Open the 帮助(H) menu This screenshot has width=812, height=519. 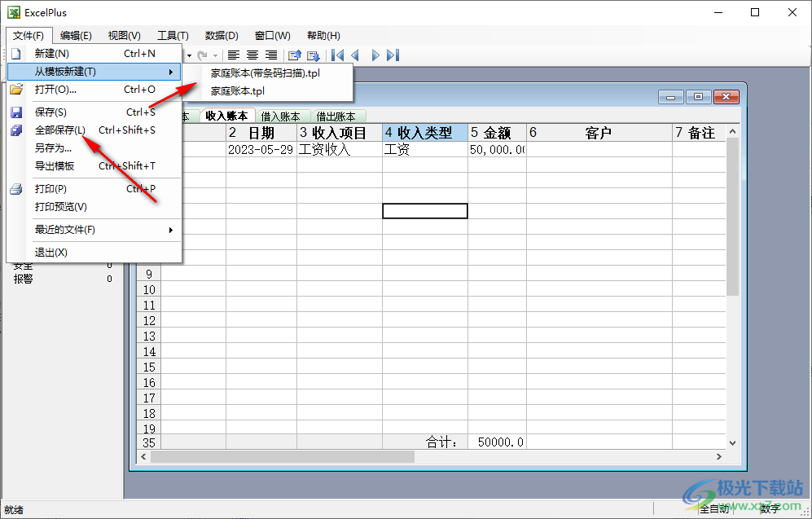(323, 36)
